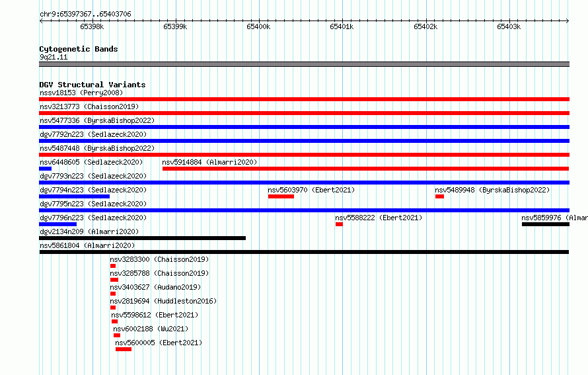Click the red bar for nsv3213773

[x=304, y=113]
